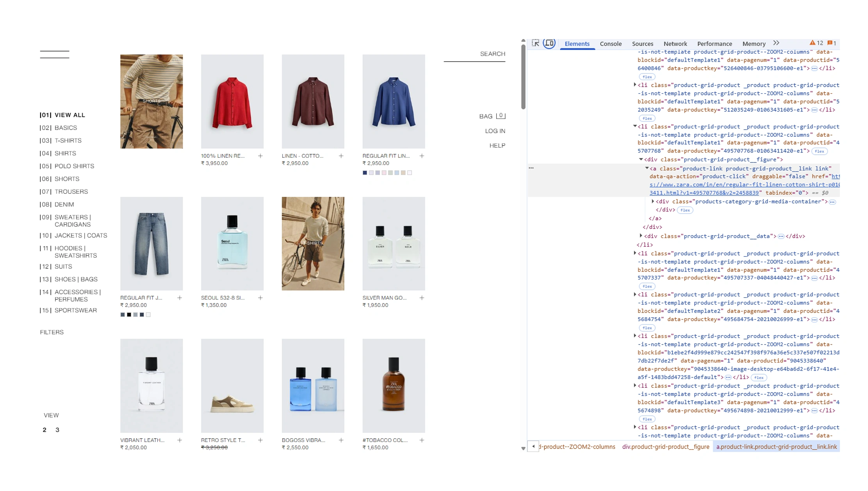Expand li node with productkey 495707337

point(635,253)
